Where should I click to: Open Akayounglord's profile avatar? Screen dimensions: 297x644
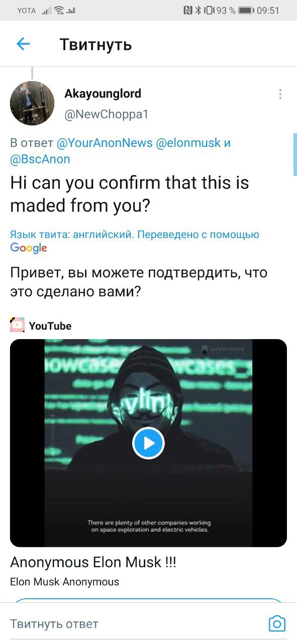pos(32,103)
